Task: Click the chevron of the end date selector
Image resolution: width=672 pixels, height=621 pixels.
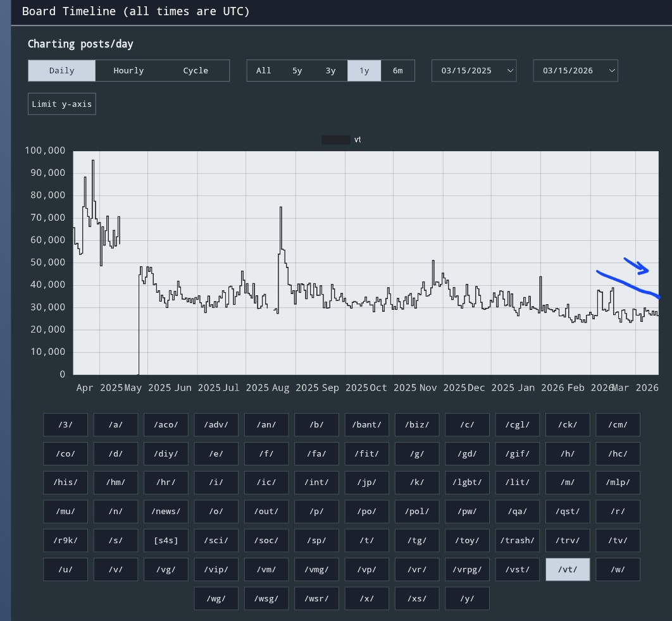Action: [612, 71]
